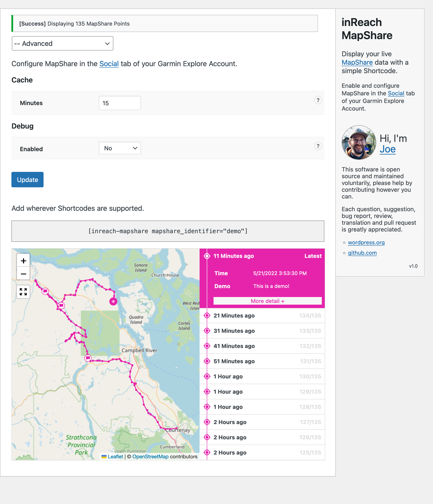Click Joe's profile photo
This screenshot has width=433, height=504.
tap(359, 142)
